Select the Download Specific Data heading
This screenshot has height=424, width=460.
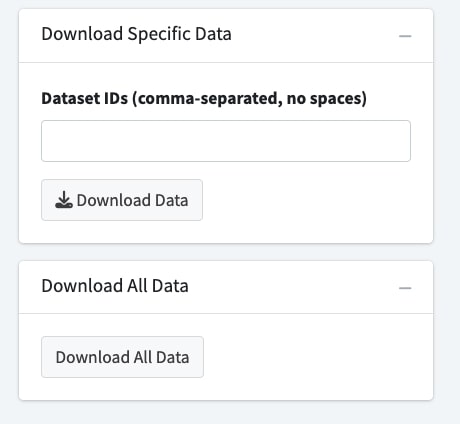tap(136, 34)
